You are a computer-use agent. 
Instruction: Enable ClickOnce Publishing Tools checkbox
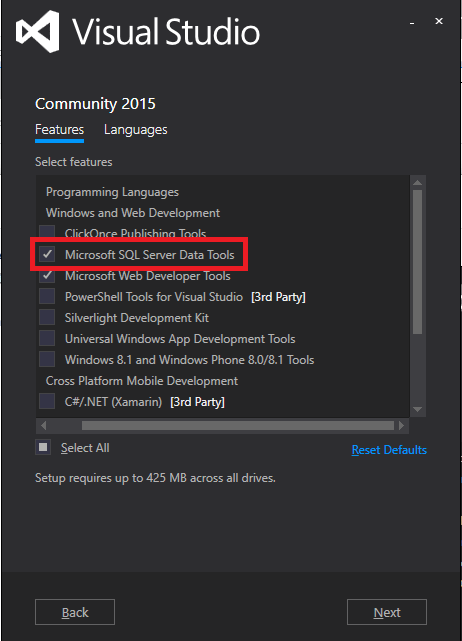click(47, 232)
